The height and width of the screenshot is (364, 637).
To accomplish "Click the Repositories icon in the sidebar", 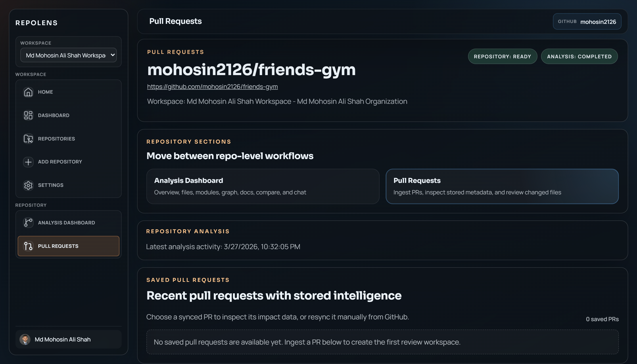I will tap(28, 139).
